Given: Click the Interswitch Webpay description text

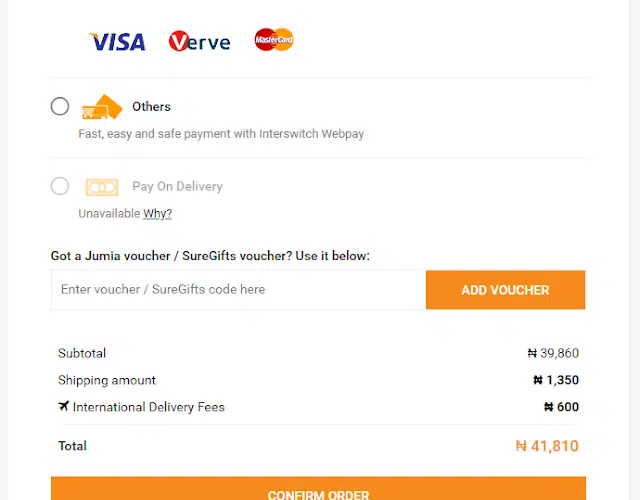Looking at the screenshot, I should (221, 133).
